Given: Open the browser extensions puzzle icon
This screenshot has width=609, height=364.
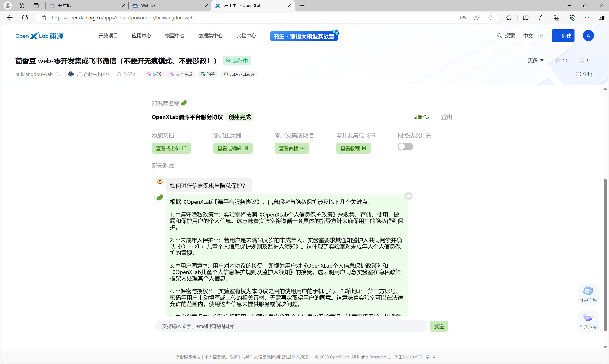Looking at the screenshot, I should pos(509,18).
